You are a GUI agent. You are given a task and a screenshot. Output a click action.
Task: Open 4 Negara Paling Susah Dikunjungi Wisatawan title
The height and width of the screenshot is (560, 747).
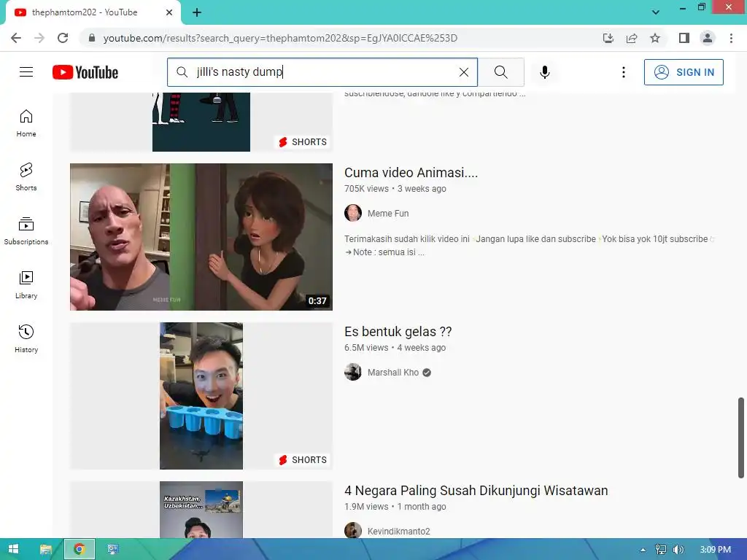tap(476, 491)
